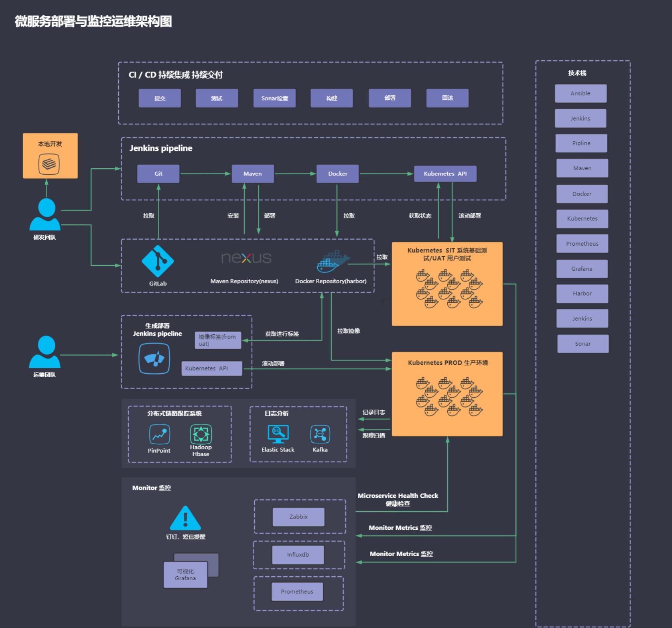Click the 本地开发 label
This screenshot has width=672, height=628.
pos(50,144)
